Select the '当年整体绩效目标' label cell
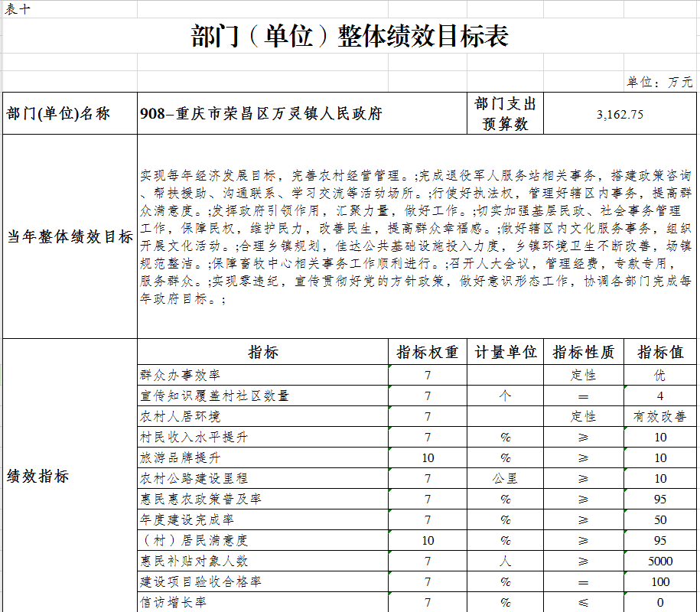The width and height of the screenshot is (700, 612). pos(70,236)
